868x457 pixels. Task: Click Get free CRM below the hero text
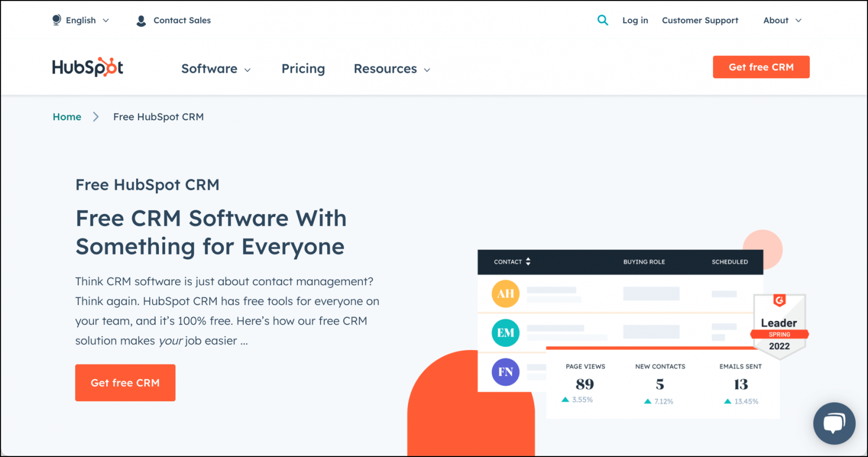(x=125, y=382)
